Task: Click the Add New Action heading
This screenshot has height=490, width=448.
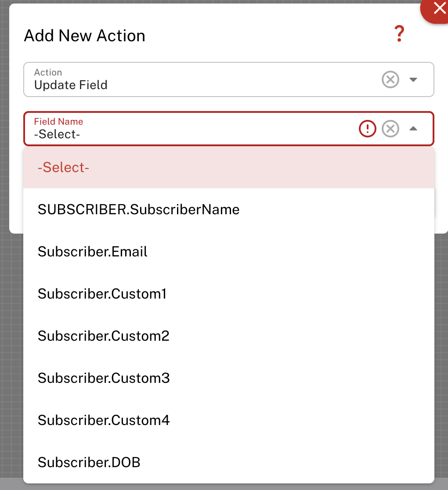Action: coord(84,36)
